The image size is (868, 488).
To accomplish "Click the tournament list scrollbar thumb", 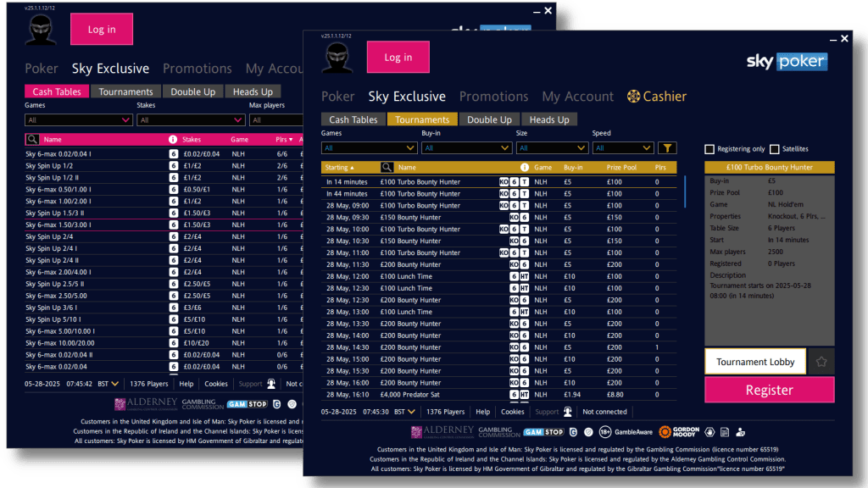I will (x=685, y=192).
